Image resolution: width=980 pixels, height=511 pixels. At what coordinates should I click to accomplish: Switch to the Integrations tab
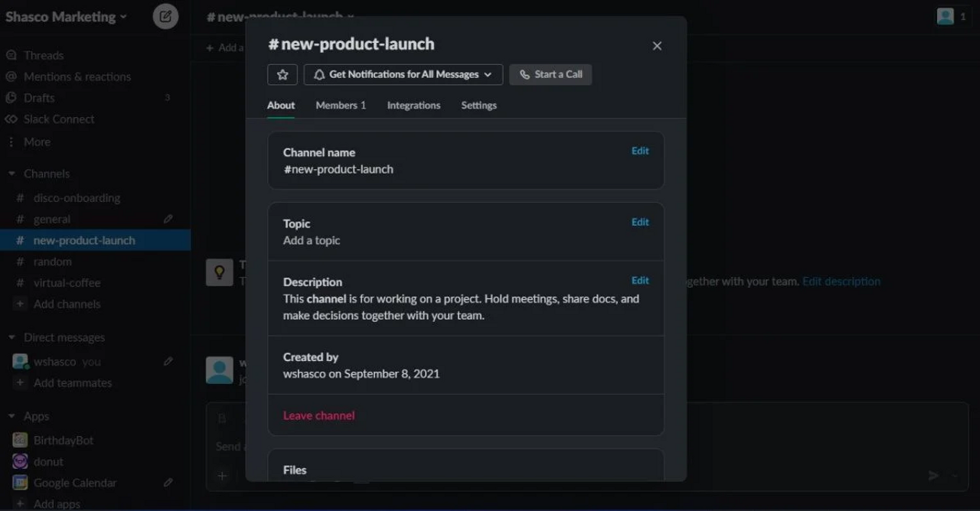(x=413, y=106)
